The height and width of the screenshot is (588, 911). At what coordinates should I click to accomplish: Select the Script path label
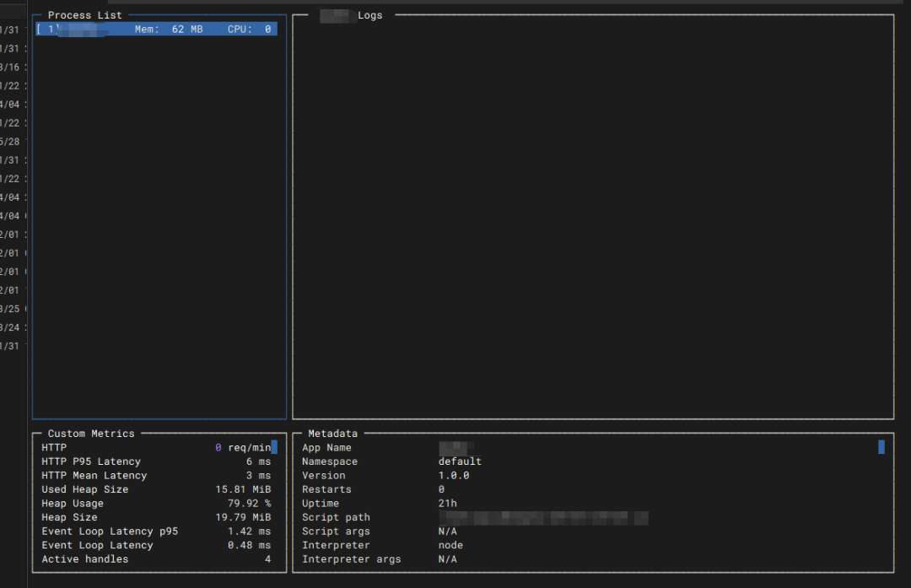(336, 517)
